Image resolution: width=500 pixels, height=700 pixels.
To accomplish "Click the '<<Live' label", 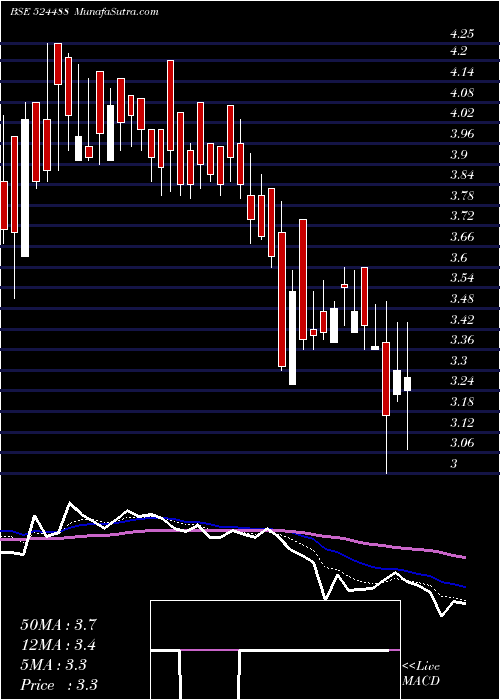I will point(421,667).
